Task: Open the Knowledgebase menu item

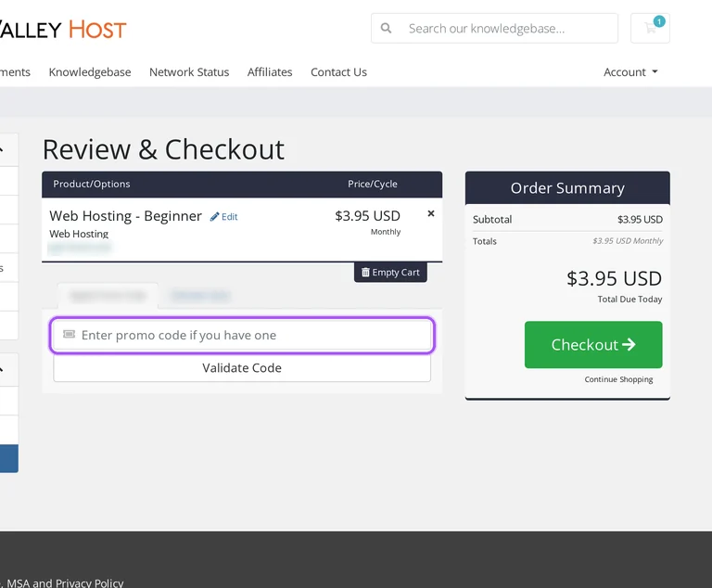Action: 90,71
